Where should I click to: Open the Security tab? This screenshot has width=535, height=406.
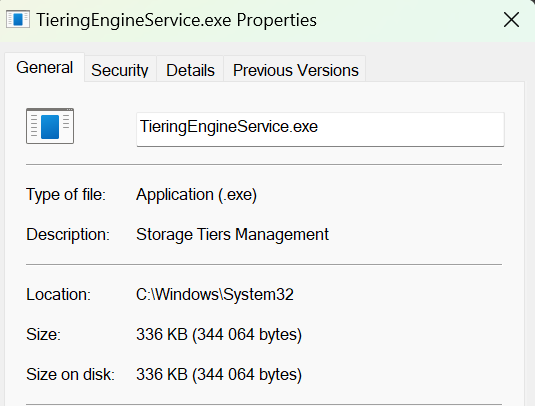120,70
